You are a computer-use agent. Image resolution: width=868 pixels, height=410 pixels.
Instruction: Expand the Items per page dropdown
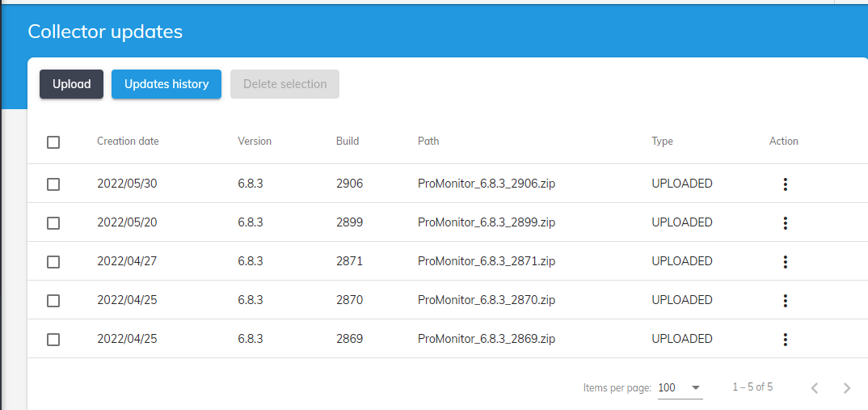click(680, 388)
